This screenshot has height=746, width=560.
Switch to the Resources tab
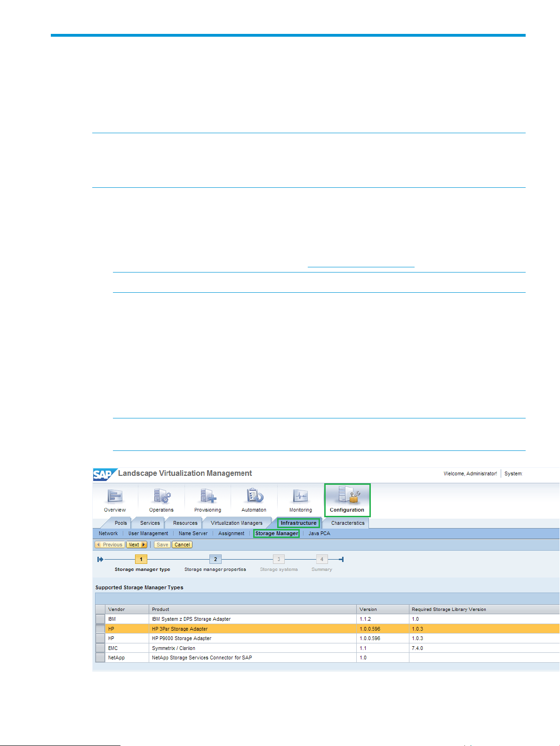point(185,523)
